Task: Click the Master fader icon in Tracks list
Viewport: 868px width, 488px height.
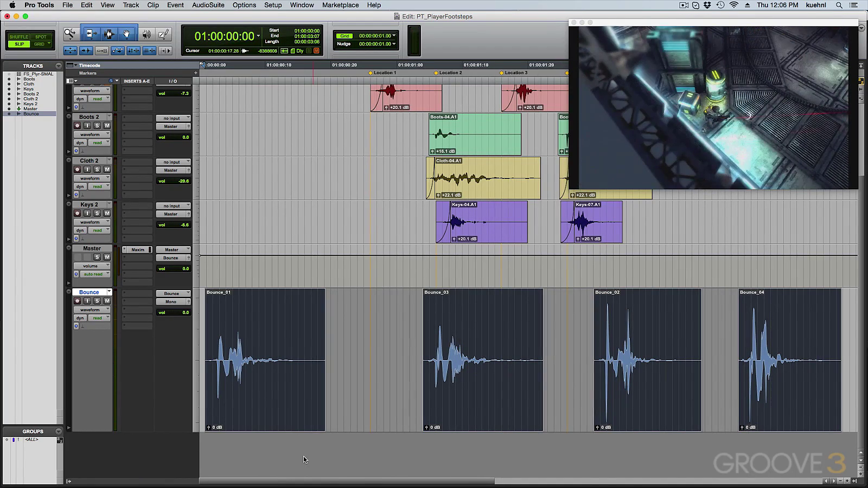Action: click(x=19, y=109)
